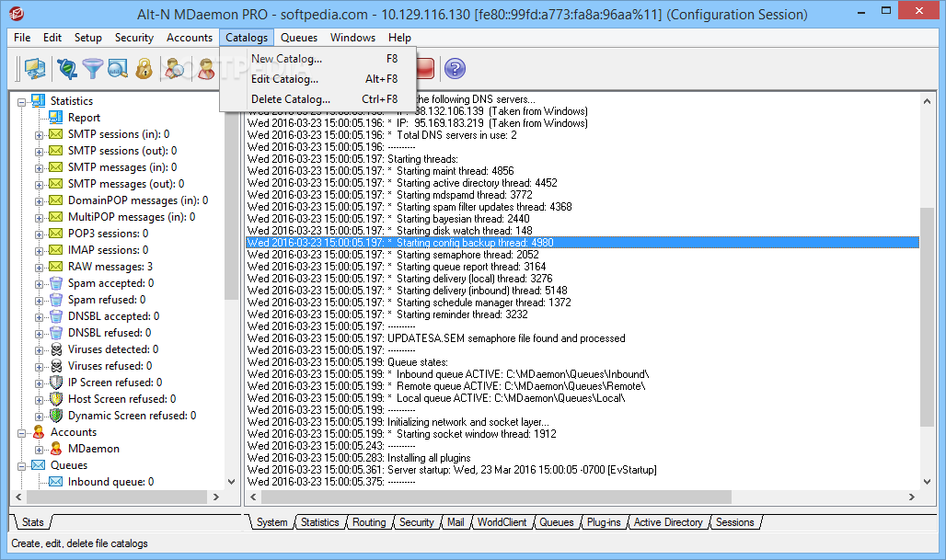This screenshot has width=946, height=560.
Task: Open the funnel spam filter toolbar icon
Action: click(x=92, y=69)
